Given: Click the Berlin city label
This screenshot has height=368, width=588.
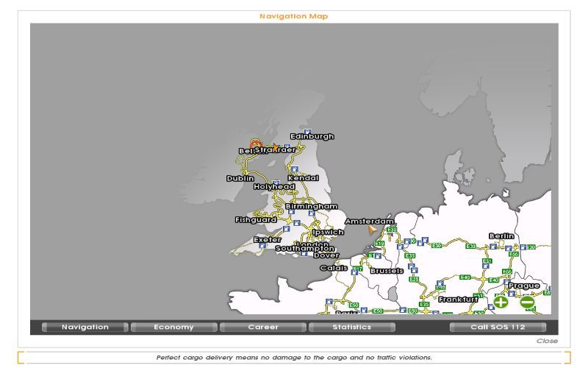Looking at the screenshot, I should [501, 236].
